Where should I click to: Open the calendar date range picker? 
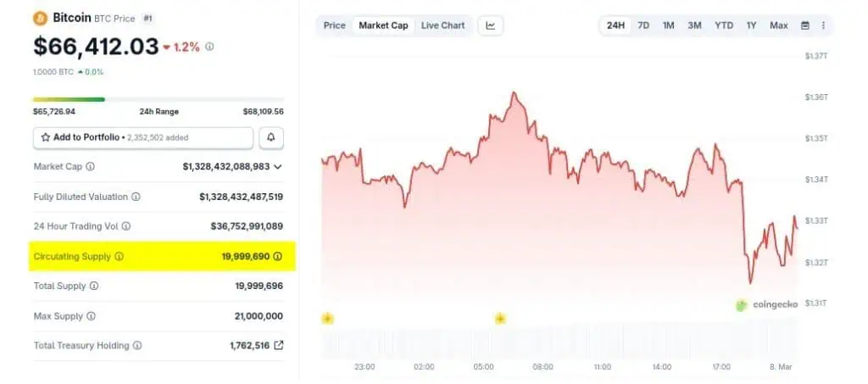tap(805, 25)
